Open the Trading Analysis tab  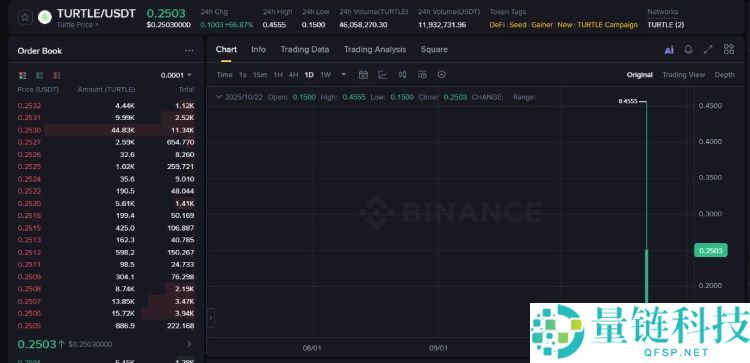pyautogui.click(x=375, y=49)
